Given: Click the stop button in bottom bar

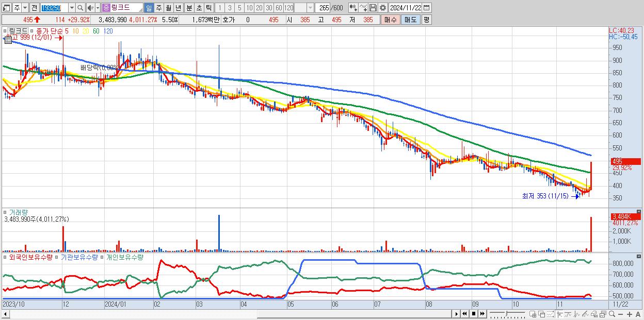Looking at the screenshot, I should (474, 314).
